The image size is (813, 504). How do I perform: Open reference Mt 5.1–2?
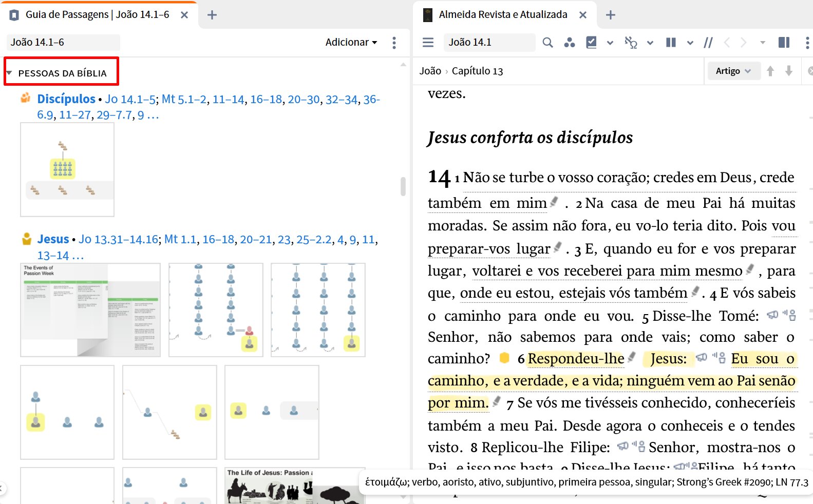184,99
